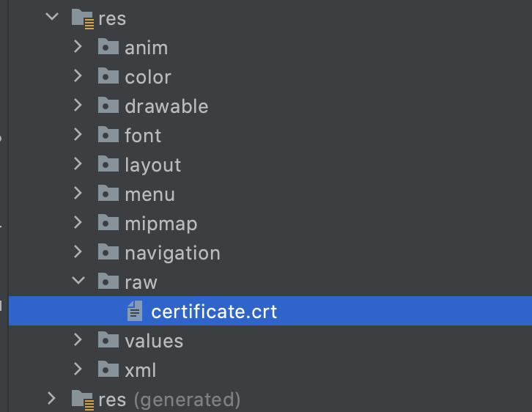
Task: Click the navigation folder icon
Action: [x=108, y=251]
